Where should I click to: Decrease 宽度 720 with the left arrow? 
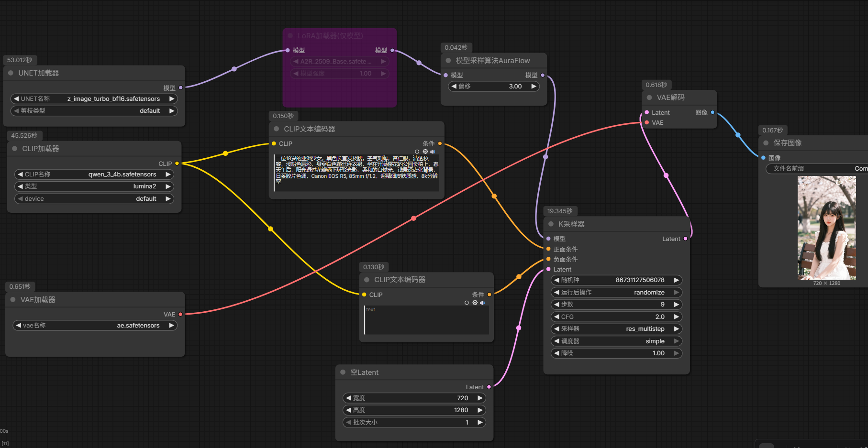click(x=348, y=398)
